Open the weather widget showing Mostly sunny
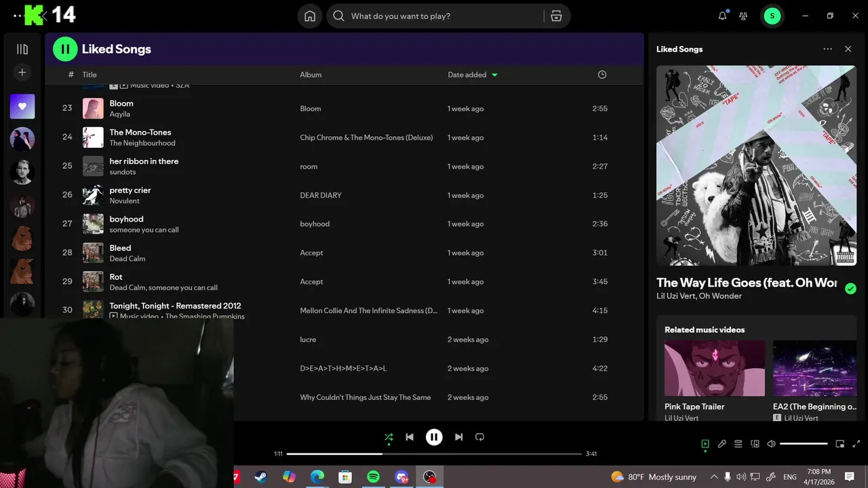868x488 pixels. 654,477
